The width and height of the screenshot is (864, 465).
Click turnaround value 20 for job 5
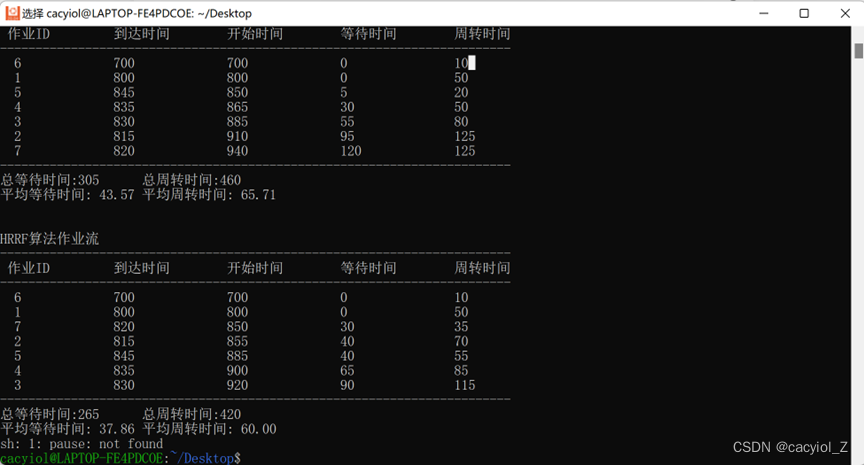coord(461,93)
